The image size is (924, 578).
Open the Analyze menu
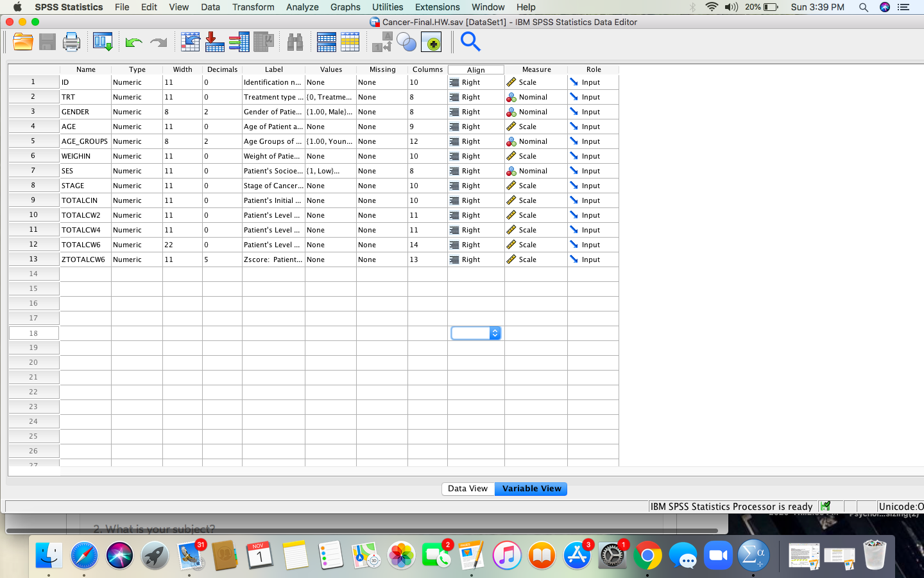302,7
